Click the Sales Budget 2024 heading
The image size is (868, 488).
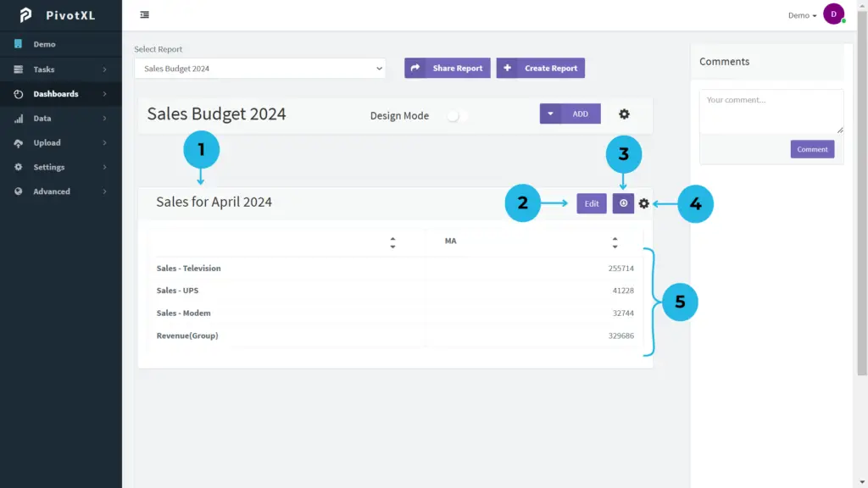[216, 114]
